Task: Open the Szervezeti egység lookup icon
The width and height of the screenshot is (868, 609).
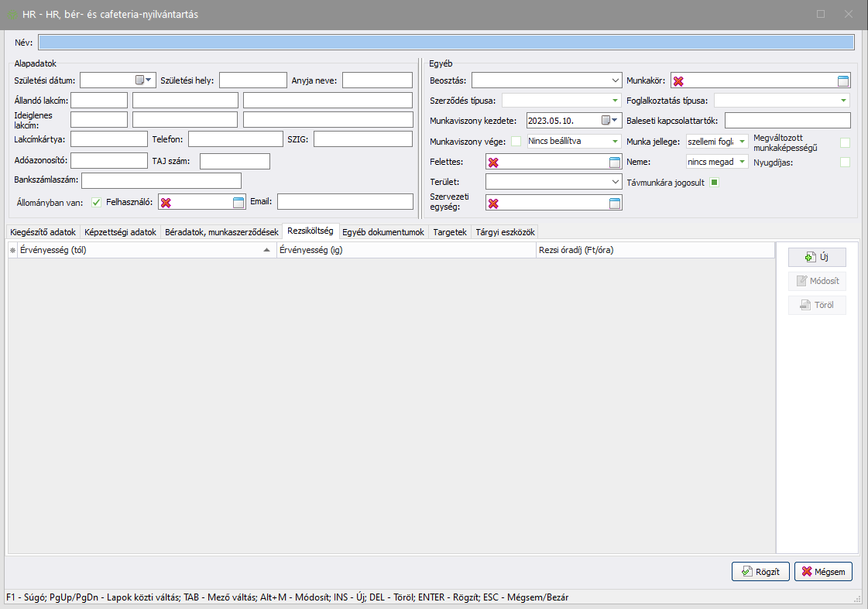Action: 615,204
